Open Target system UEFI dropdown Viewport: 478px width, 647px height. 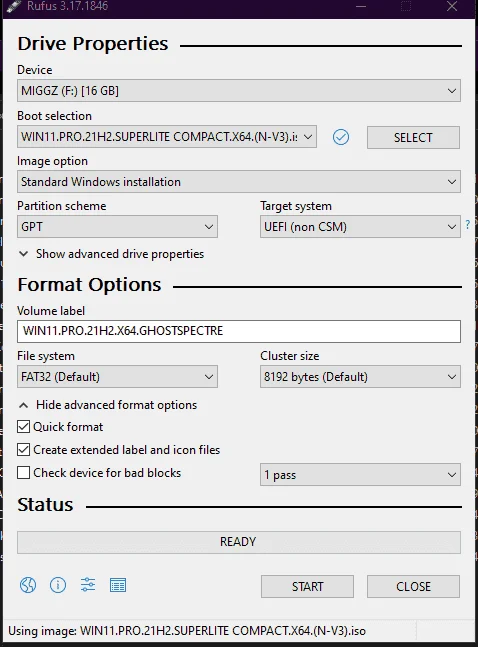click(360, 227)
